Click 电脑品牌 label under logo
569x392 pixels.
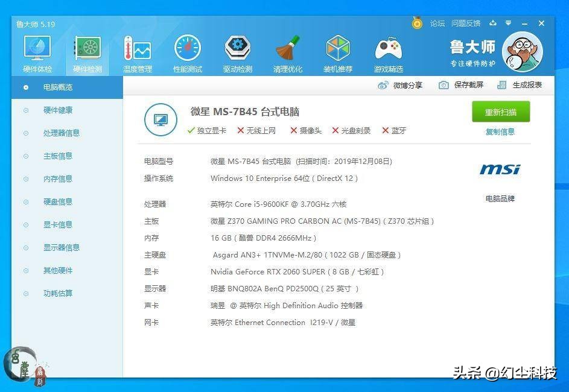500,199
